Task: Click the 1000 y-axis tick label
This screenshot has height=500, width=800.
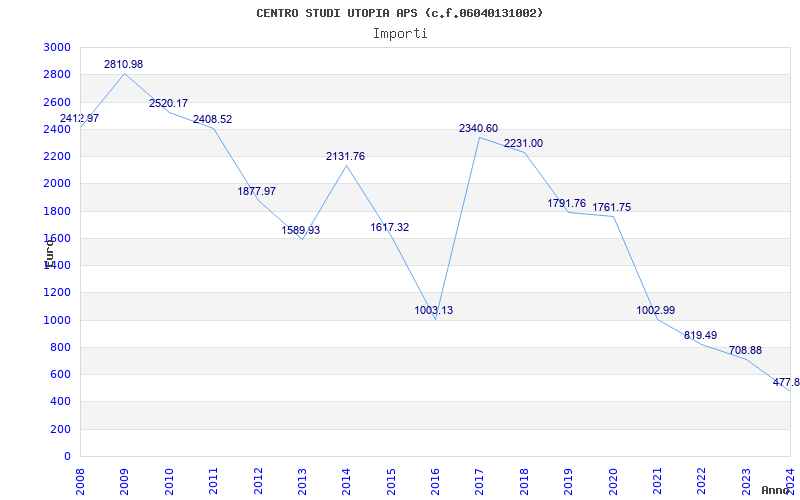Action: click(57, 320)
